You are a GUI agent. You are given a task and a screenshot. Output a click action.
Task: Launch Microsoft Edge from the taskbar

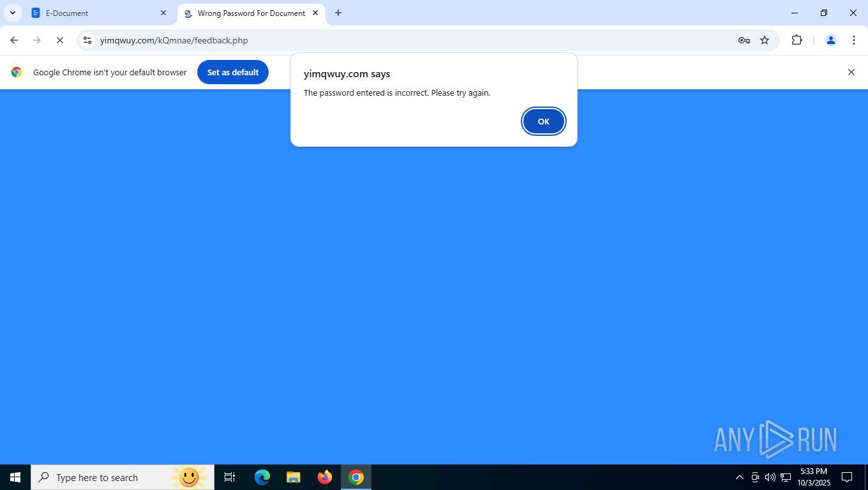pos(262,477)
